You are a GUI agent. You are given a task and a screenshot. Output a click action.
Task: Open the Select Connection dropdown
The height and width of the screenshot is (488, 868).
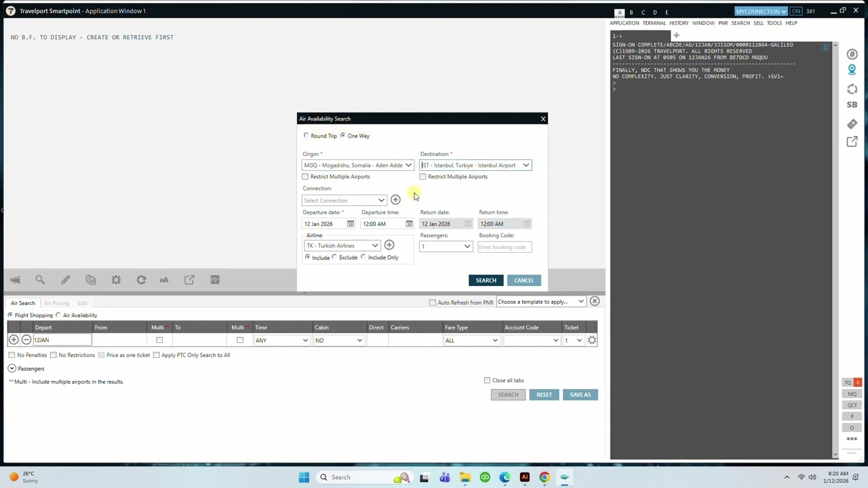[x=344, y=201]
